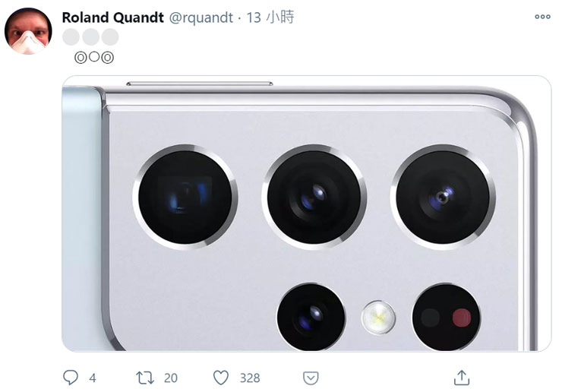Open the 13 hours timestamp link
Viewport: 562px width, 392px height.
[x=270, y=17]
